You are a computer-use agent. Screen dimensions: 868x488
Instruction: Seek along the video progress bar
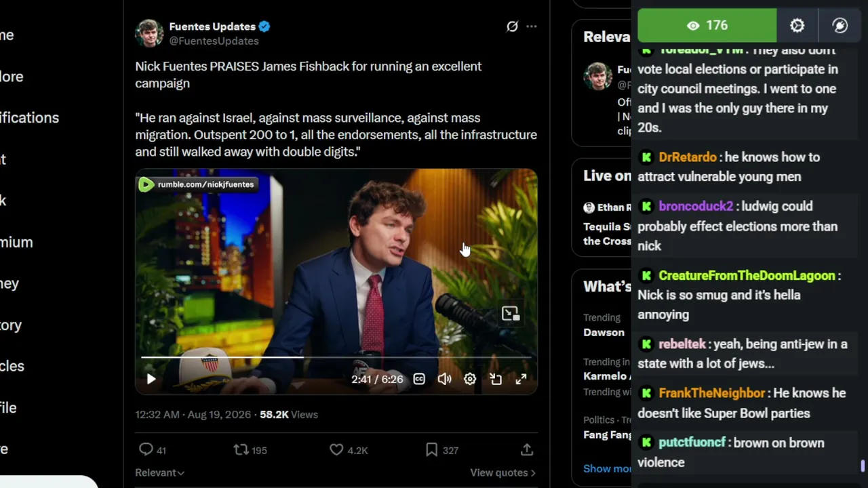tap(336, 357)
